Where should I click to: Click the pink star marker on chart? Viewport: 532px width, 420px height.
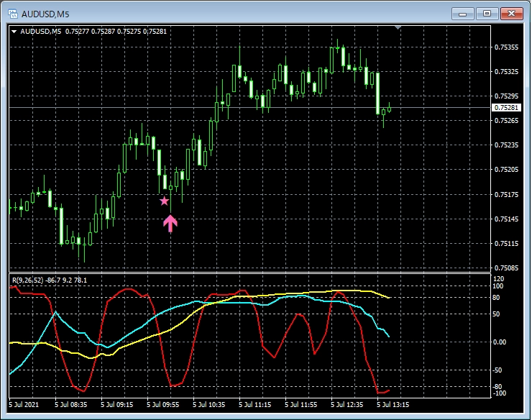(x=164, y=201)
